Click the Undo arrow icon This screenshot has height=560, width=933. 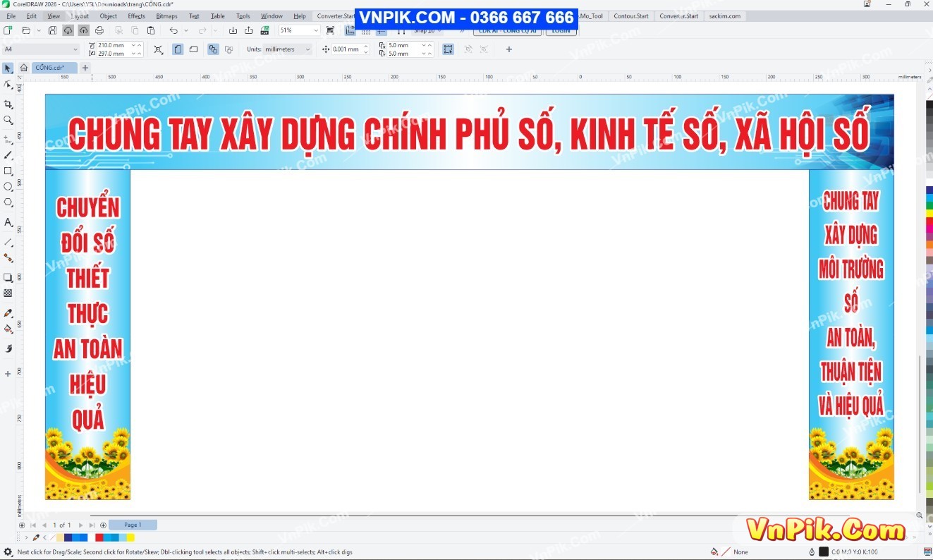[173, 30]
